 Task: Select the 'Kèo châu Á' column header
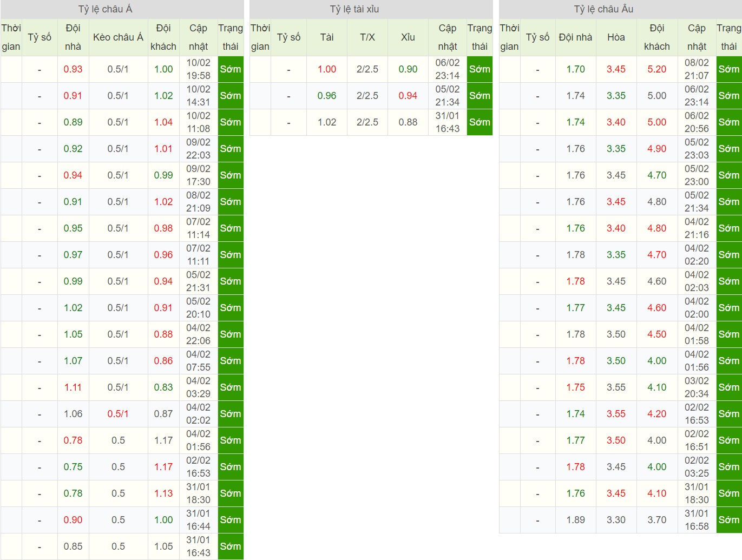click(x=118, y=37)
